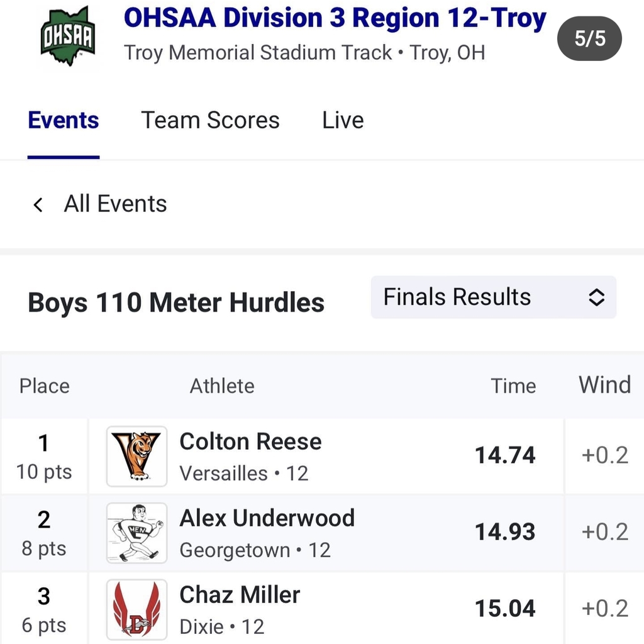The image size is (644, 644).
Task: Click the Dixie winged D logo
Action: click(136, 609)
